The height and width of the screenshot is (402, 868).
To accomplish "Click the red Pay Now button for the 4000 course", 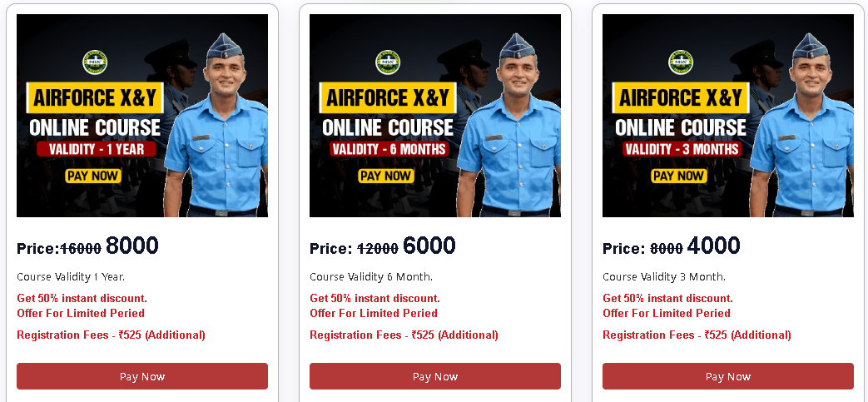I will point(728,376).
